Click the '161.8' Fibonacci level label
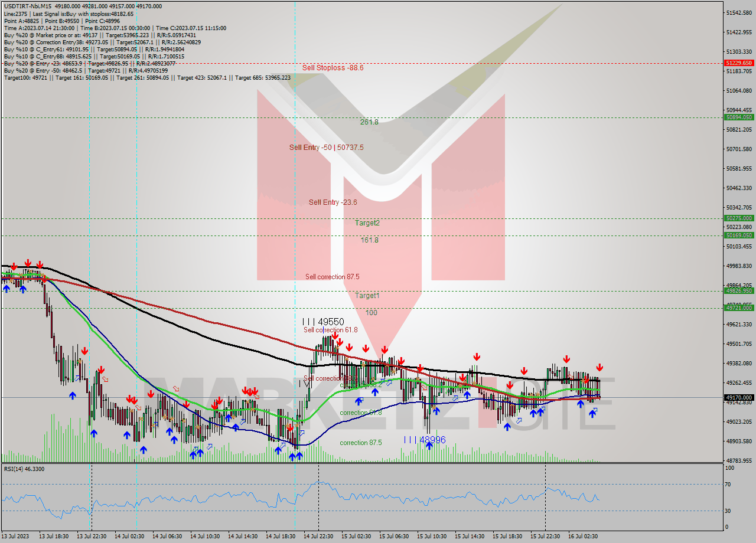 click(x=369, y=240)
